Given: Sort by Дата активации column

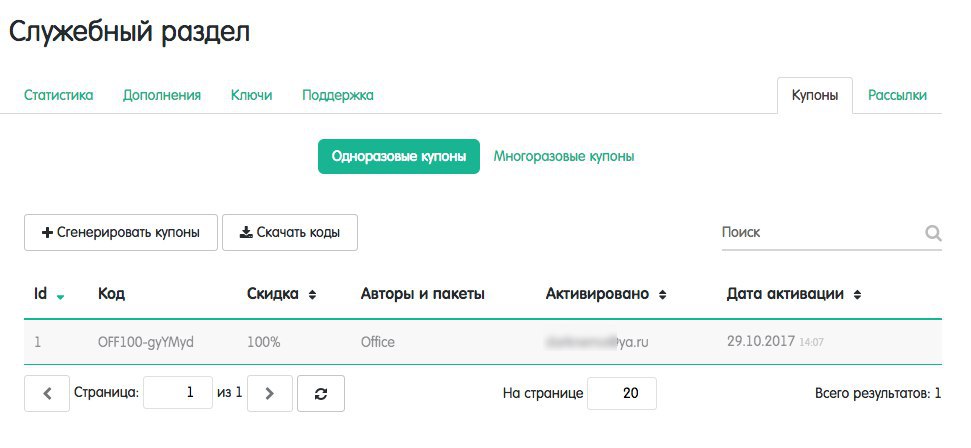Looking at the screenshot, I should point(857,295).
